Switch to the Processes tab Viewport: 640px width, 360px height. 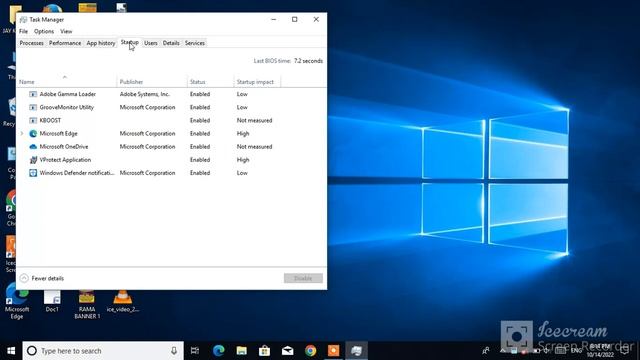(x=31, y=43)
